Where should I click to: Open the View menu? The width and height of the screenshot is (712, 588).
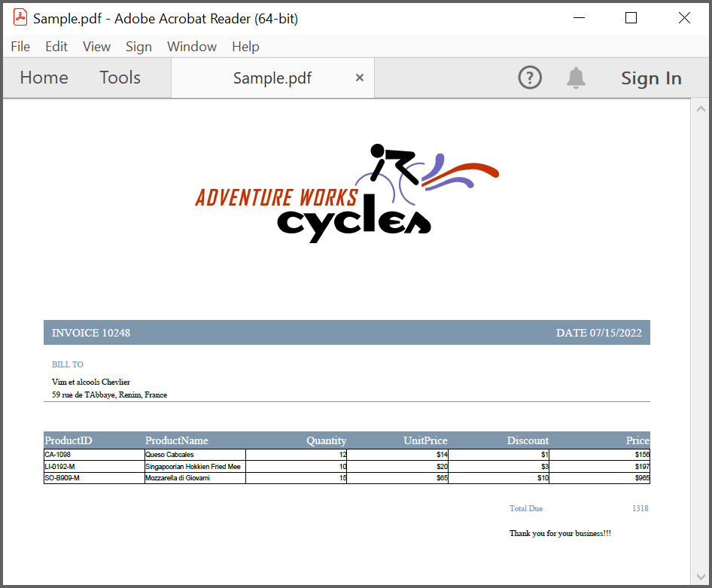96,47
